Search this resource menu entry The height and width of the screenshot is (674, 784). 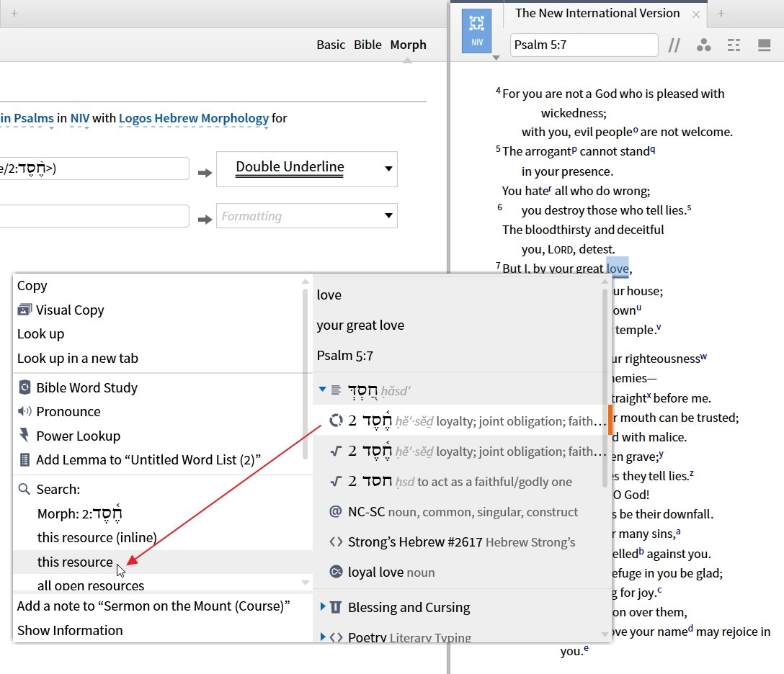(163, 562)
